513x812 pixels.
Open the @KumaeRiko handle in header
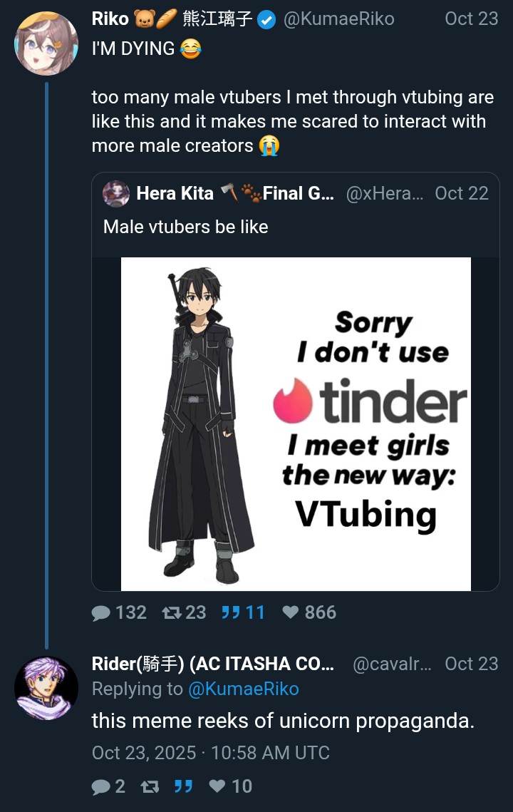point(338,19)
